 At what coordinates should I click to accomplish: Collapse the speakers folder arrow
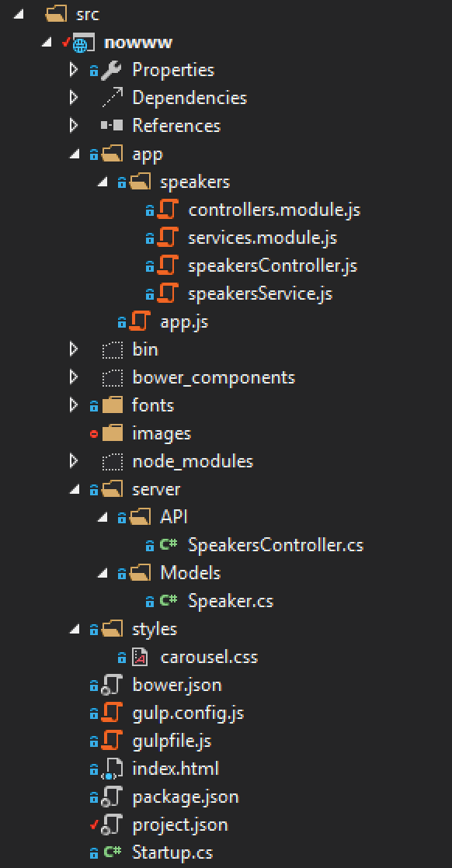coord(103,182)
